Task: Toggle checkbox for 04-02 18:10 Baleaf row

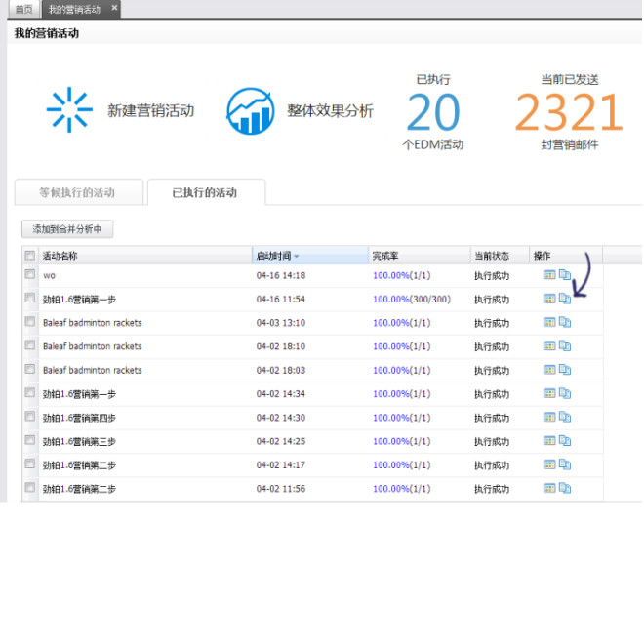Action: (30, 346)
